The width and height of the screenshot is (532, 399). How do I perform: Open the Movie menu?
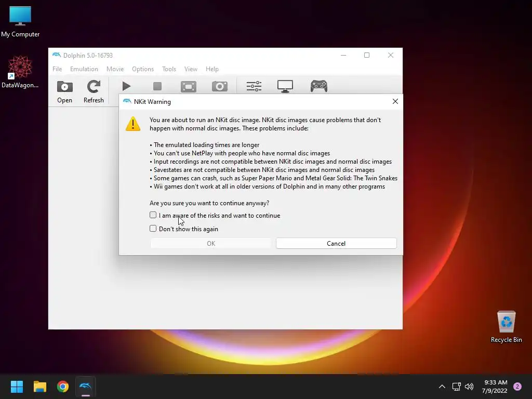click(x=115, y=69)
